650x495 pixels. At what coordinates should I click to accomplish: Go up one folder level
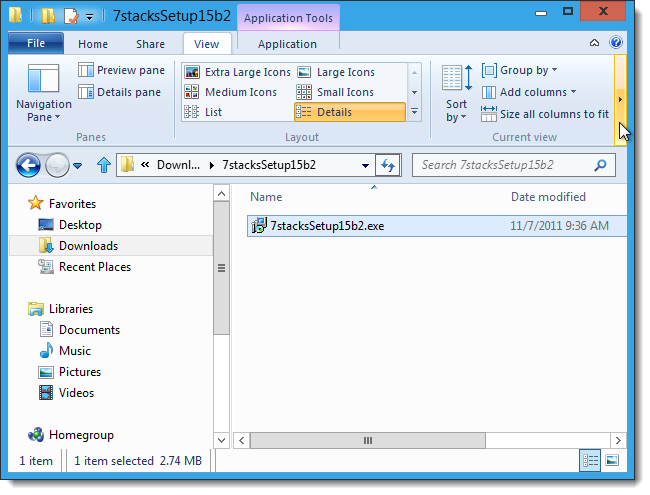pyautogui.click(x=104, y=165)
